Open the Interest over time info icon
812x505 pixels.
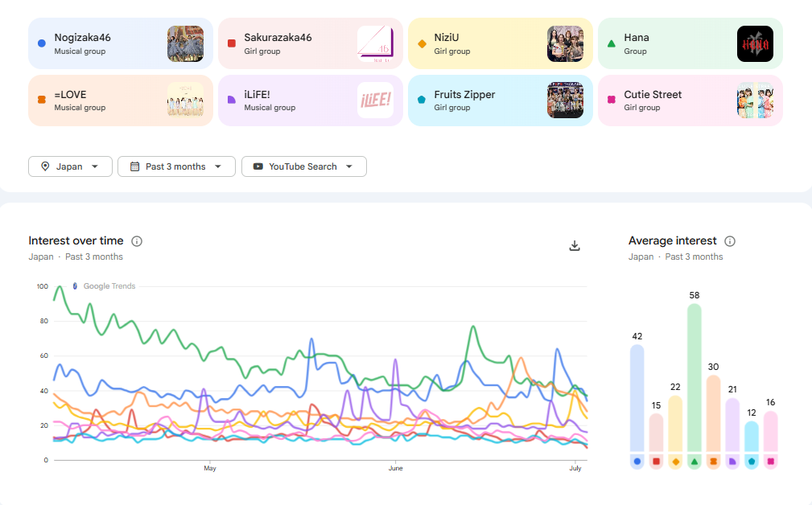point(137,241)
